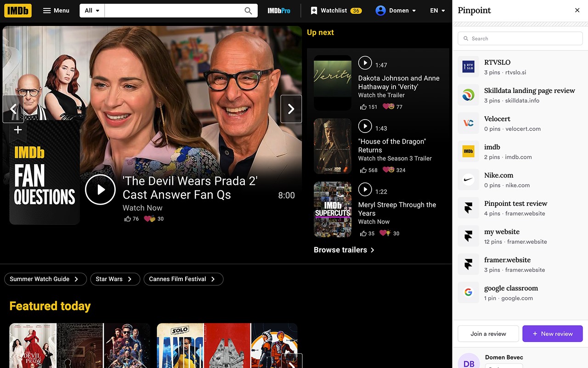Open the IMDb Supercuts thumbnail
588x368 pixels.
pyautogui.click(x=333, y=210)
